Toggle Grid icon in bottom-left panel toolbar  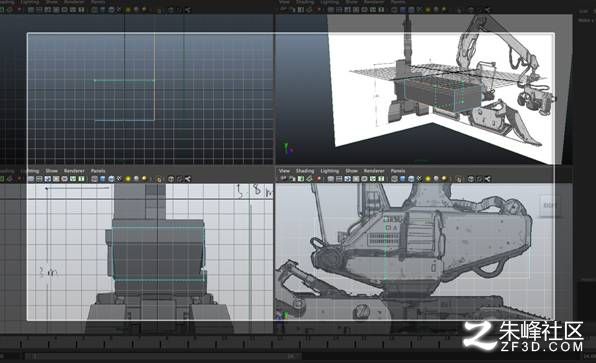31,179
